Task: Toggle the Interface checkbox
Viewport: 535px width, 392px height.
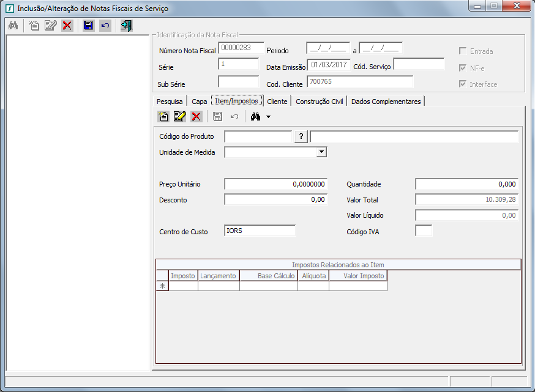Action: (x=463, y=84)
